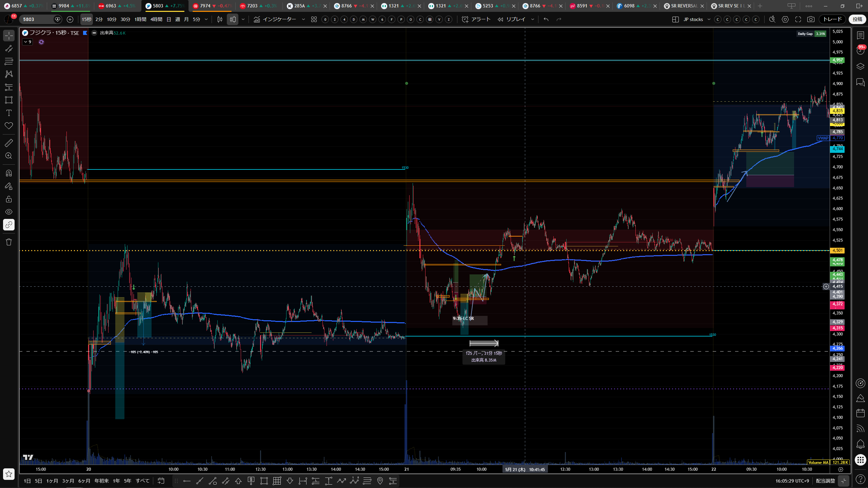Open the trash remove-objects tool
The image size is (868, 488).
9,242
